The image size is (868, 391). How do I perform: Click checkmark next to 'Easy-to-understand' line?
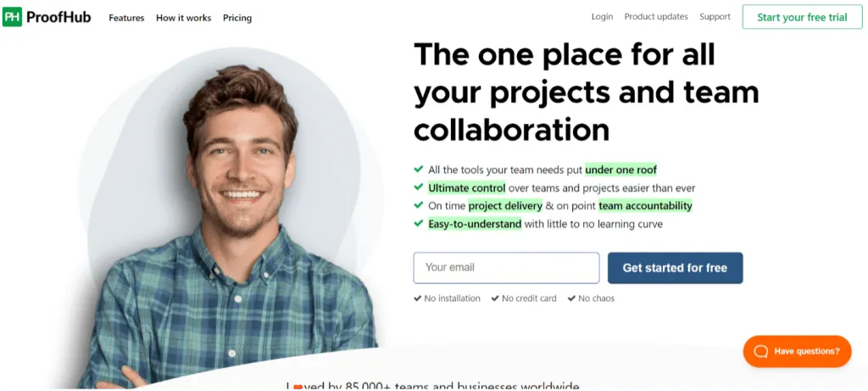pyautogui.click(x=419, y=224)
